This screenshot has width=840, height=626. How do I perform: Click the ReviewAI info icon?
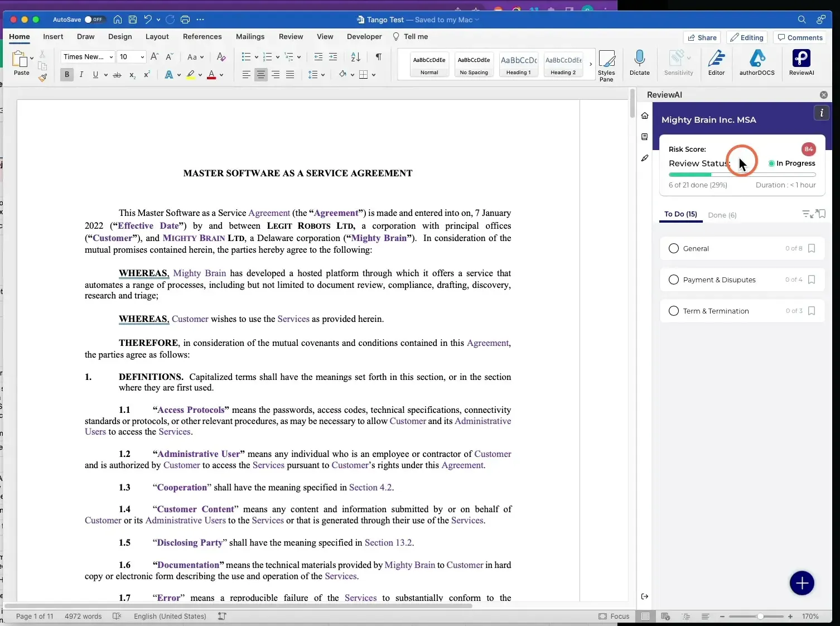(x=821, y=113)
